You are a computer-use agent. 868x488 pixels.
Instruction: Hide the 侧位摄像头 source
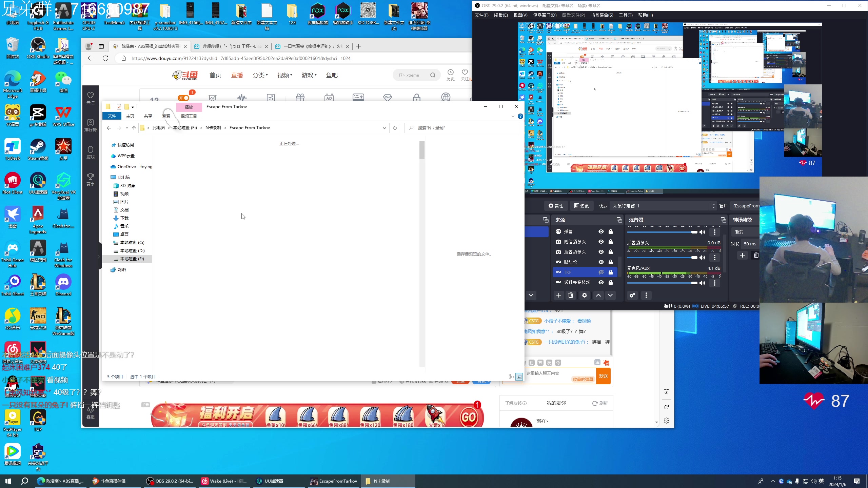[x=601, y=242]
